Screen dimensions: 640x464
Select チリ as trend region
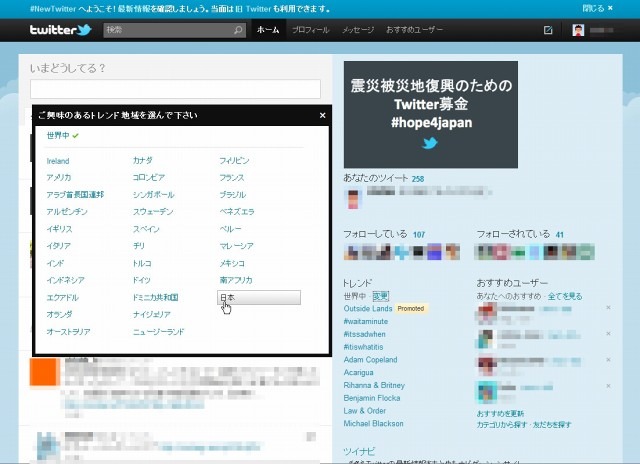[139, 246]
